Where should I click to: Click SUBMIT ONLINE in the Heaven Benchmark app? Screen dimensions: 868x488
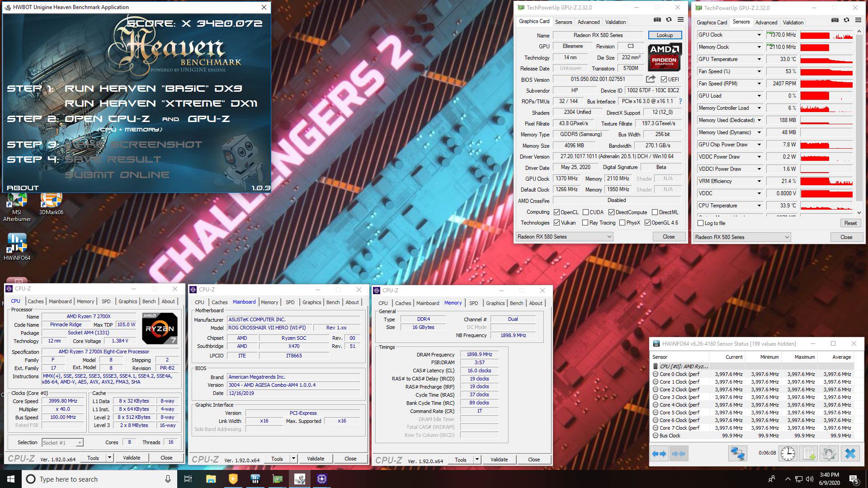click(118, 175)
